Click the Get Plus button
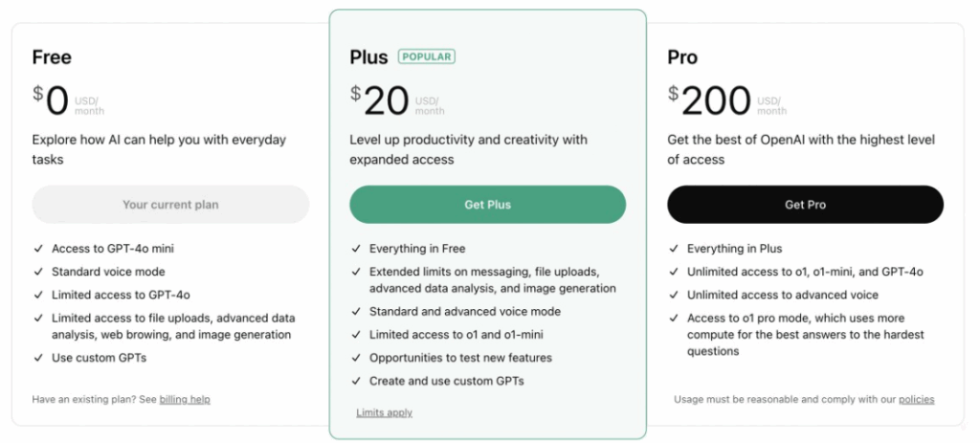The image size is (980, 443). [487, 205]
